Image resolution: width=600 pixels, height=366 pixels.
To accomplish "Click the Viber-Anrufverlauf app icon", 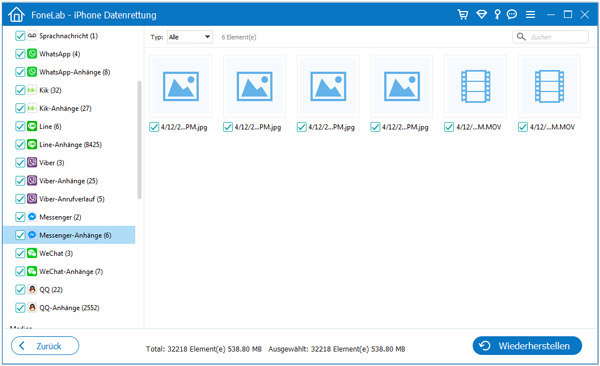I will pyautogui.click(x=32, y=199).
